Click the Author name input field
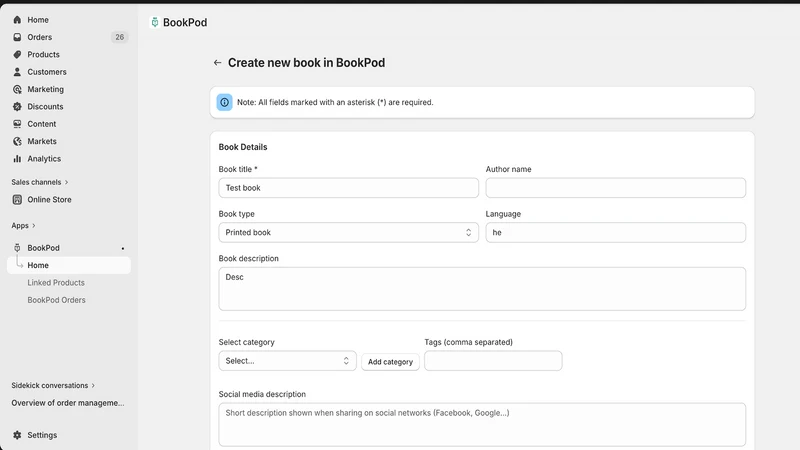Screen dimensions: 800x450 tap(615, 188)
